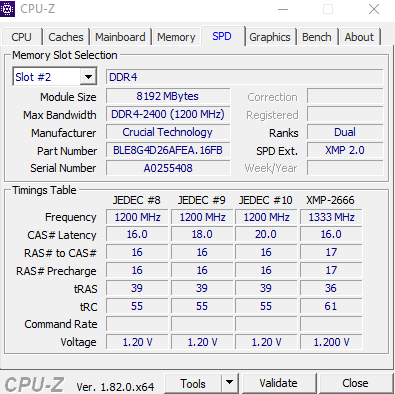Click the Close button at bottom
This screenshot has width=395, height=394.
(x=355, y=383)
